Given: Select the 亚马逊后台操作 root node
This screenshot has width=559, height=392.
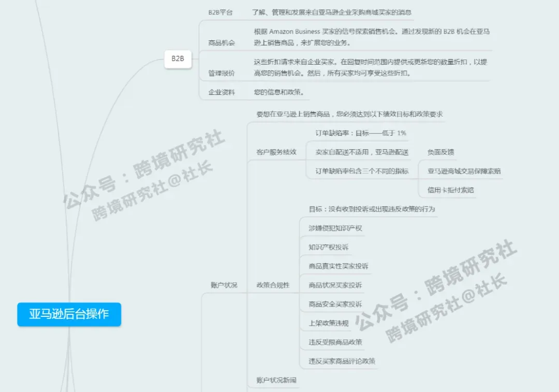Looking at the screenshot, I should 69,314.
